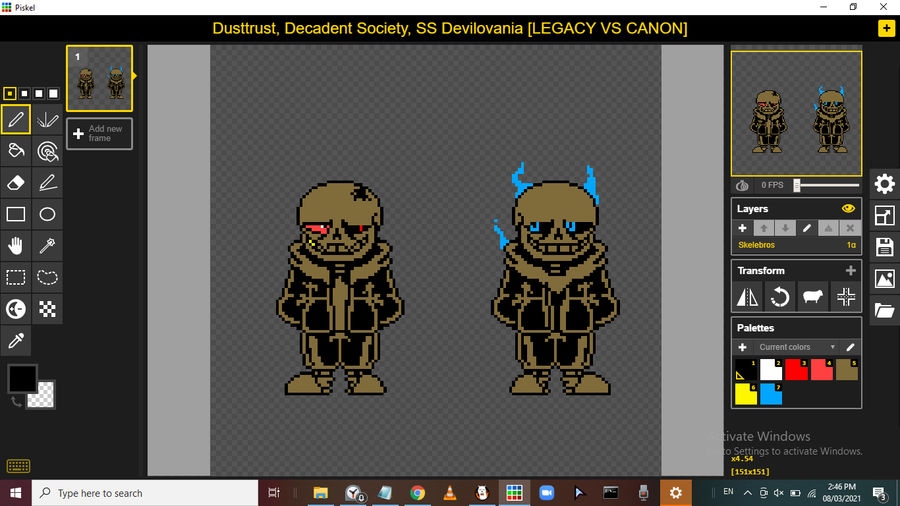Select the Shape selection wand tool
The height and width of the screenshot is (506, 900).
point(47,246)
